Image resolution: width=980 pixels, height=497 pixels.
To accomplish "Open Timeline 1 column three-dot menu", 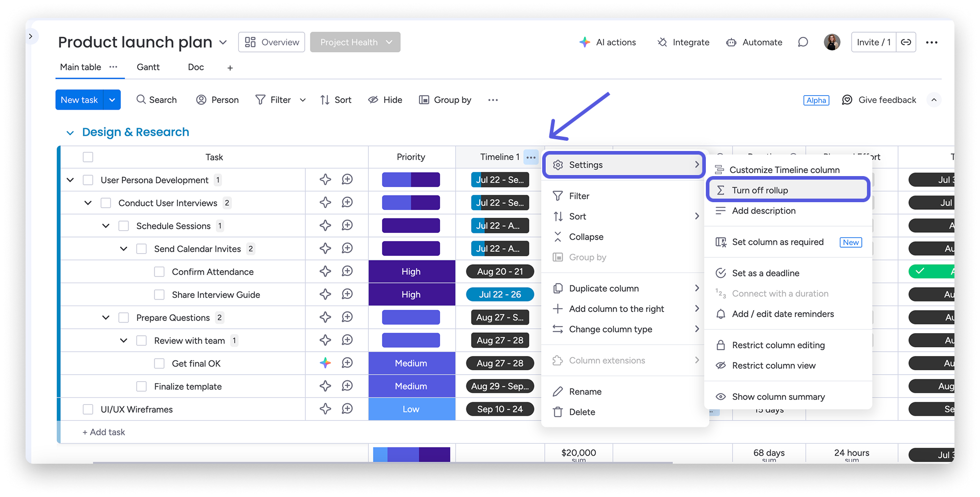I will click(531, 157).
